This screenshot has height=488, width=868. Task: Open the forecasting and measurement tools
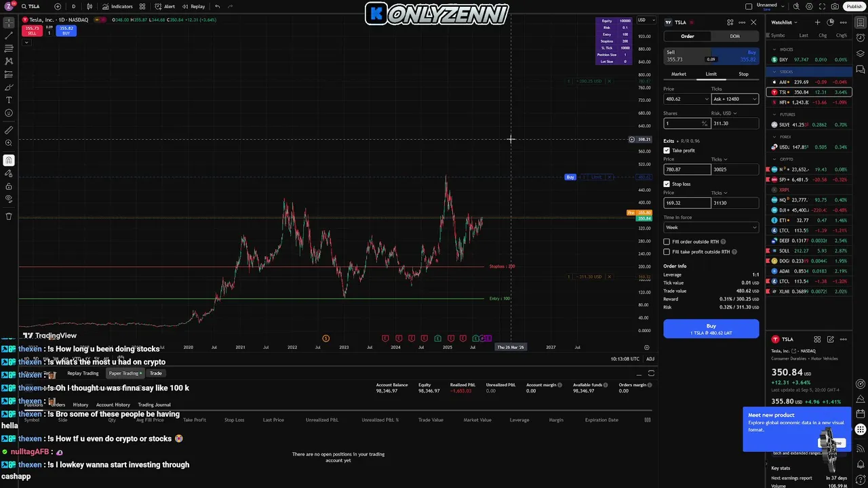coord(9,75)
